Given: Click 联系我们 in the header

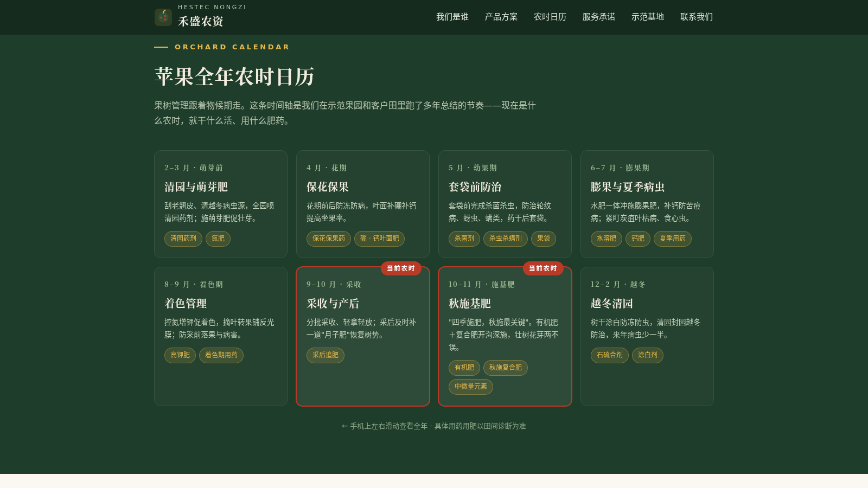Looking at the screenshot, I should click(x=697, y=17).
